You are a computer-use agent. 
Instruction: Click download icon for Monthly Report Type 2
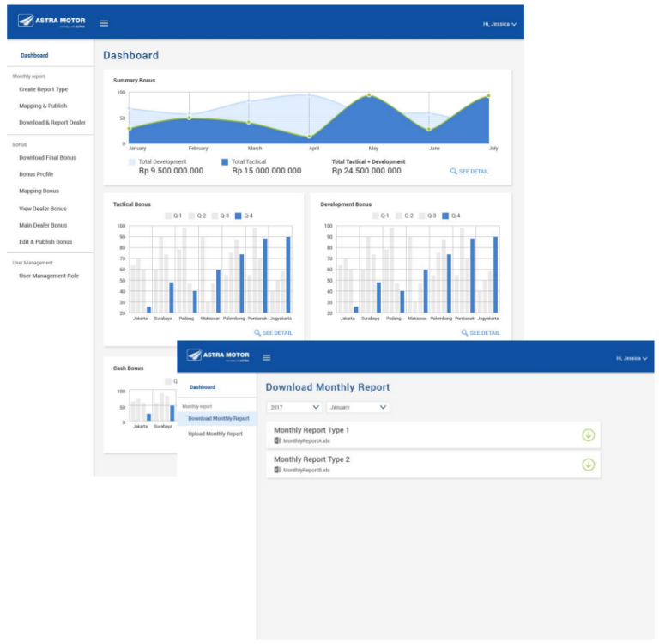588,465
